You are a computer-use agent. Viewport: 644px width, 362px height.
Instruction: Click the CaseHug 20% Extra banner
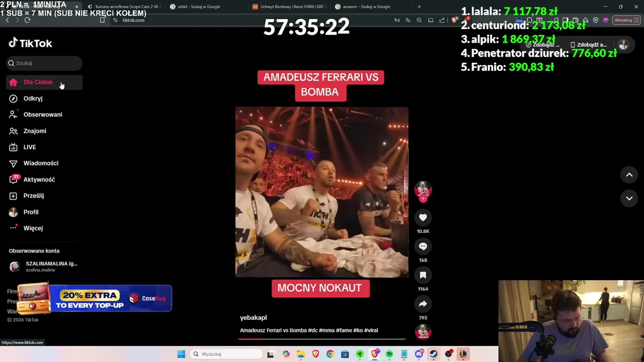(95, 298)
